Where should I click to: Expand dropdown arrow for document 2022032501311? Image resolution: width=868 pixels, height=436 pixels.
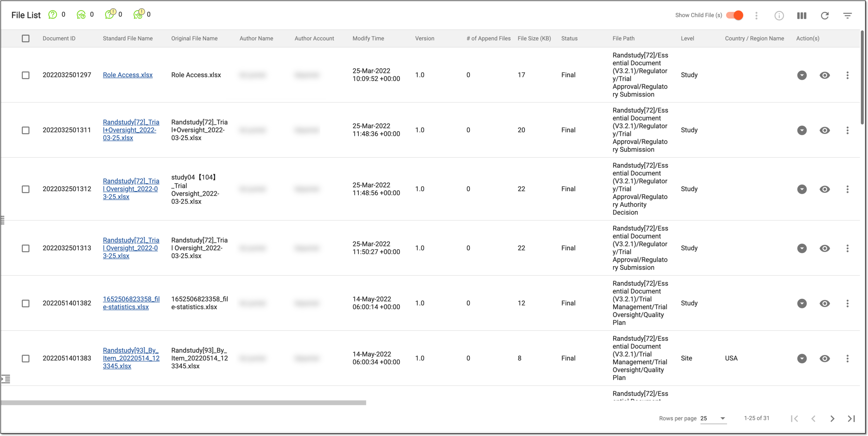[802, 130]
